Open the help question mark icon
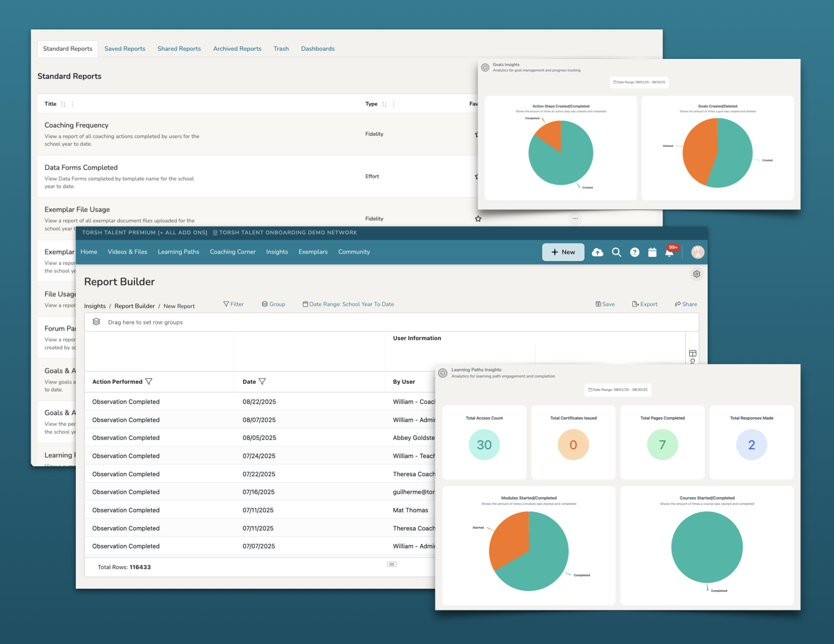The height and width of the screenshot is (644, 834). (x=634, y=253)
